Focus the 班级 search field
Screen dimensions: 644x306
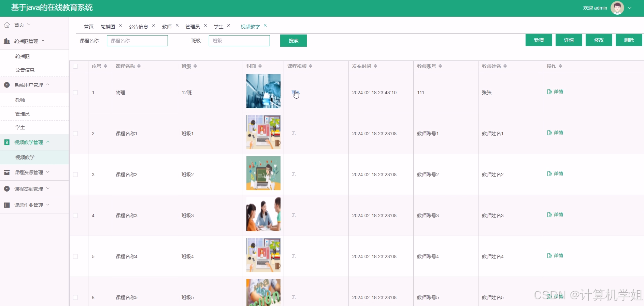239,41
